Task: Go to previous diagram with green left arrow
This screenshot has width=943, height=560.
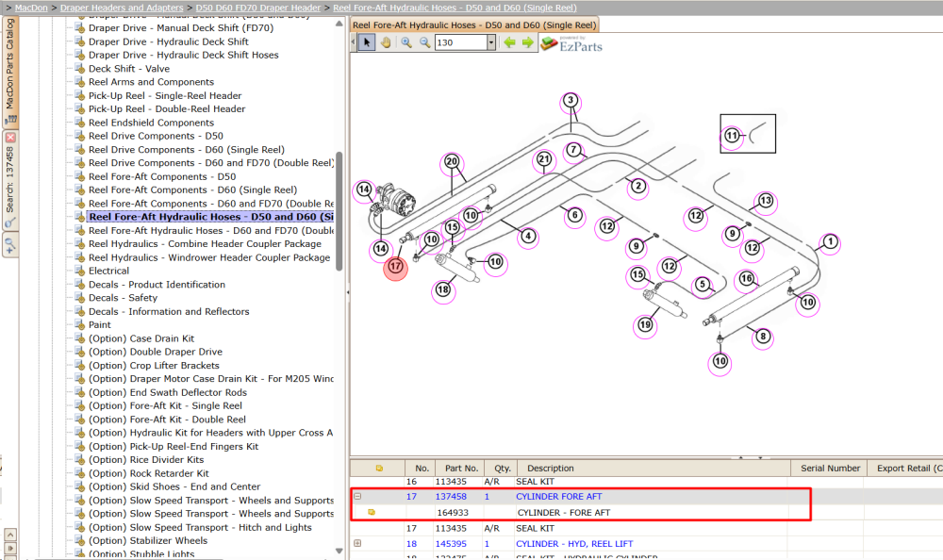Action: tap(510, 42)
